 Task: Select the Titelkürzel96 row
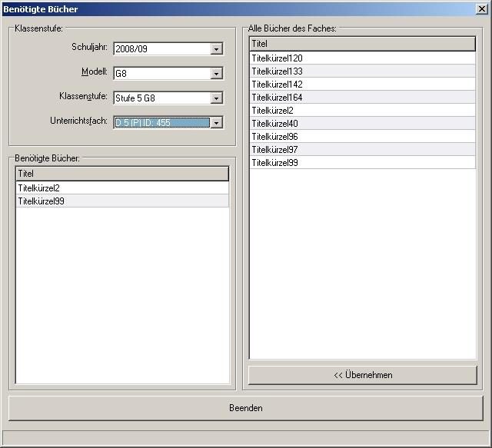click(x=275, y=137)
